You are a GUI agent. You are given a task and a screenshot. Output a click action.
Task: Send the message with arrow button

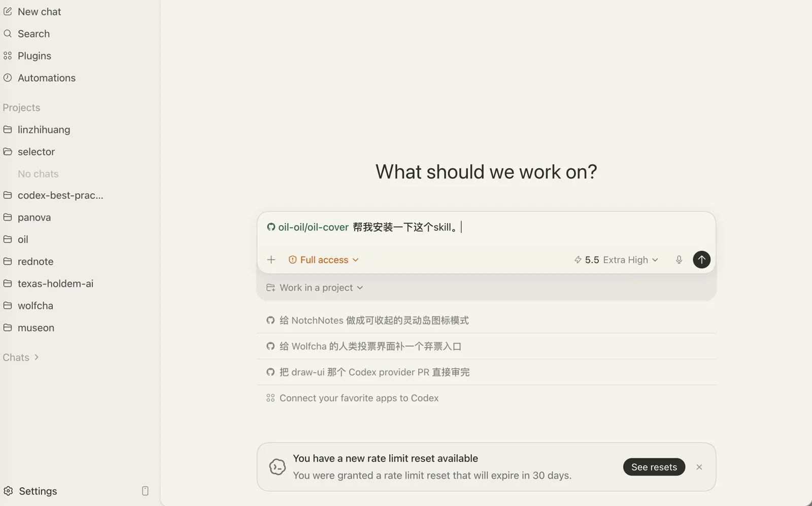pyautogui.click(x=702, y=260)
